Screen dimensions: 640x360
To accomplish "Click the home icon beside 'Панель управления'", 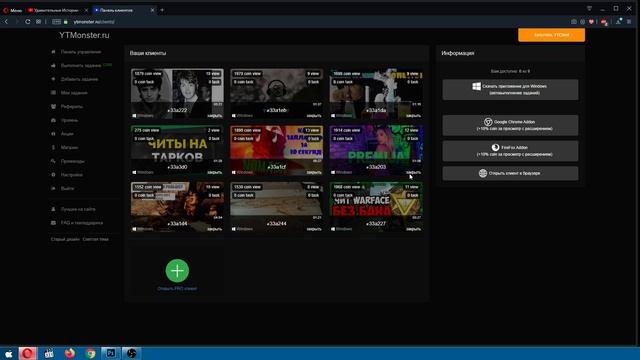I will click(53, 52).
